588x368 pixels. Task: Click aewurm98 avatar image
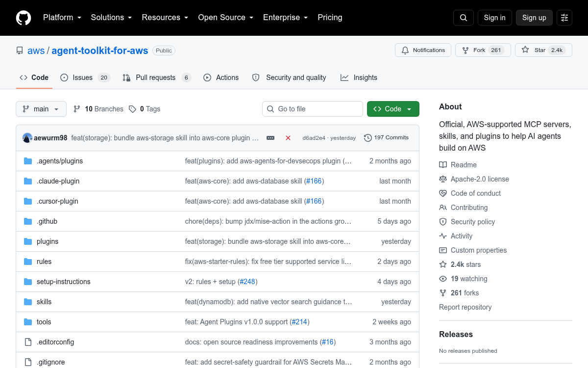[x=27, y=138]
